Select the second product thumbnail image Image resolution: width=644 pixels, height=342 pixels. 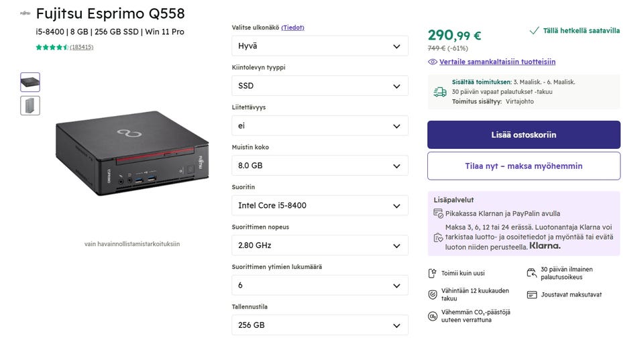click(x=30, y=106)
